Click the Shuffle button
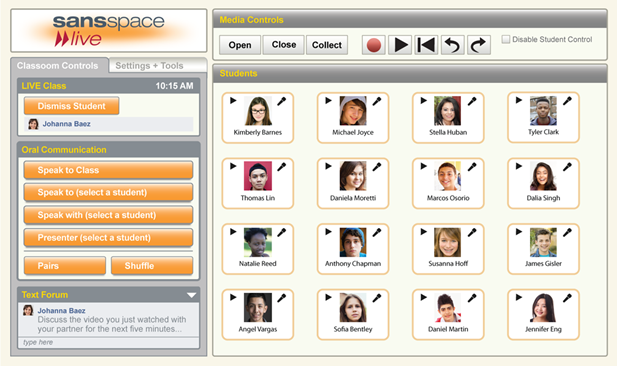The width and height of the screenshot is (617, 366). [x=152, y=266]
